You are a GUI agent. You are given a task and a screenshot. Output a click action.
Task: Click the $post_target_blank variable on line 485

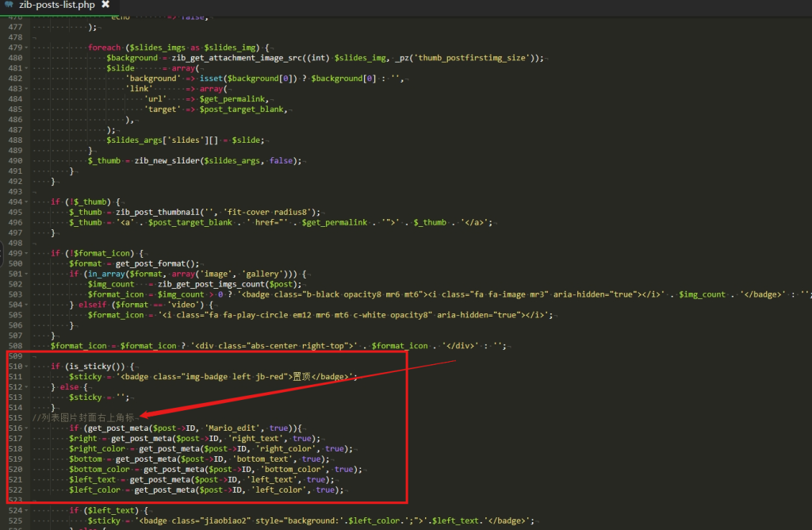pyautogui.click(x=243, y=109)
